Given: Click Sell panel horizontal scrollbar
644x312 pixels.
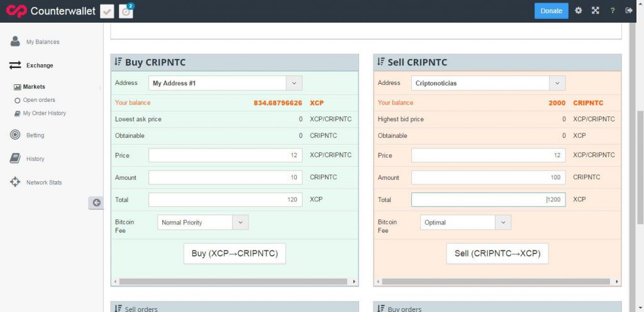Looking at the screenshot, I should click(x=496, y=282).
